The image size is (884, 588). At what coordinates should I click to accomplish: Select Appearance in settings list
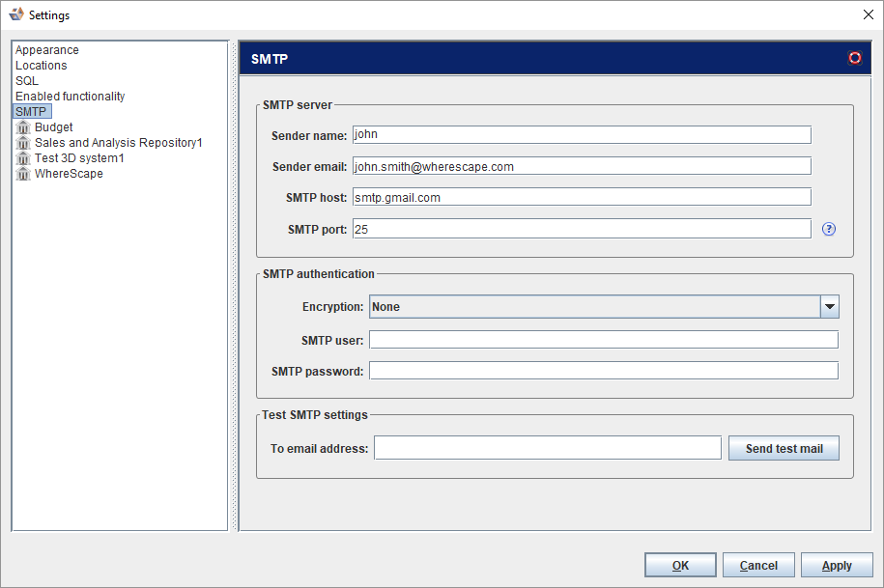click(x=47, y=50)
